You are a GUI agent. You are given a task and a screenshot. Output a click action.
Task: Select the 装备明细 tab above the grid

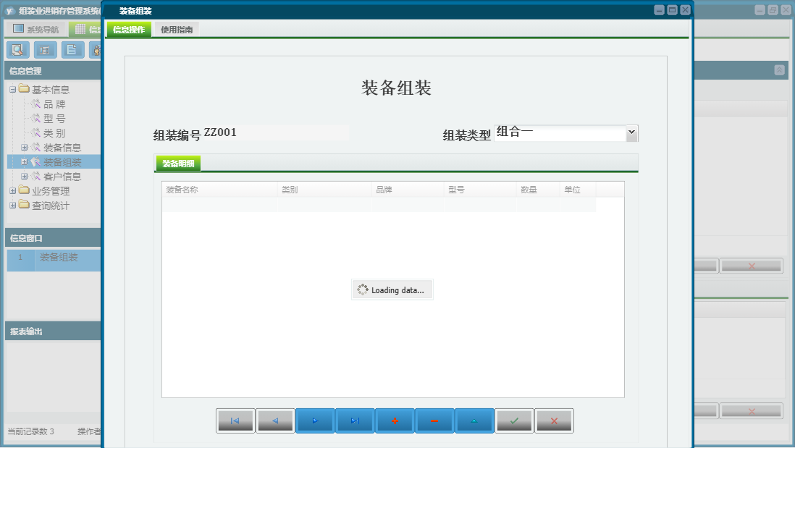177,163
